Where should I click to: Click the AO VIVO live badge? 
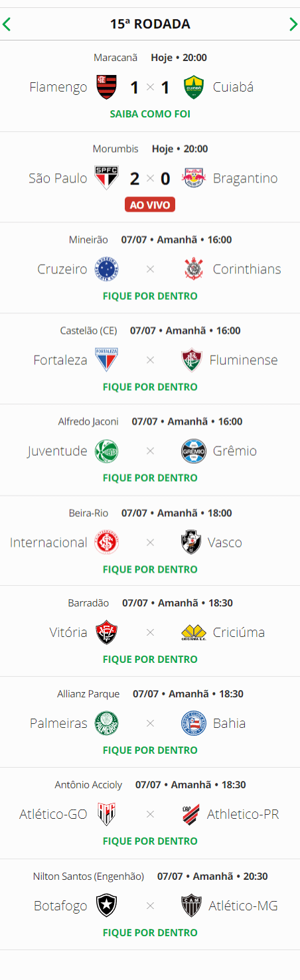click(x=150, y=205)
